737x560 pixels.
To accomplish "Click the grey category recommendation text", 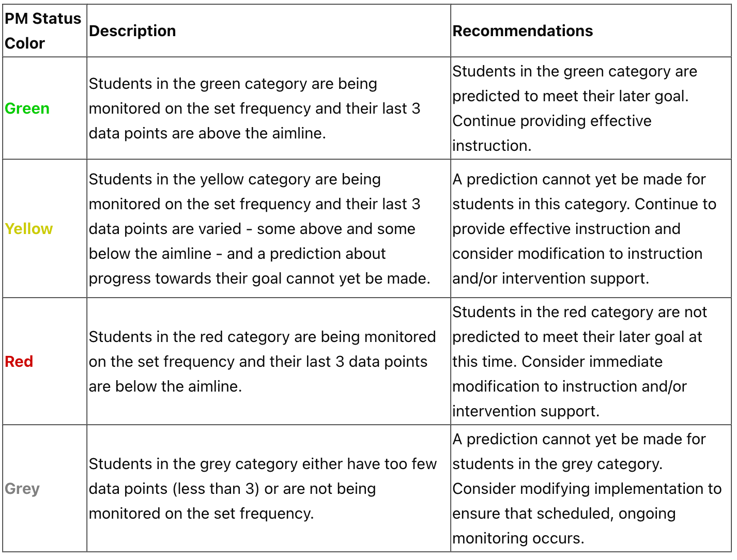I will (x=587, y=489).
